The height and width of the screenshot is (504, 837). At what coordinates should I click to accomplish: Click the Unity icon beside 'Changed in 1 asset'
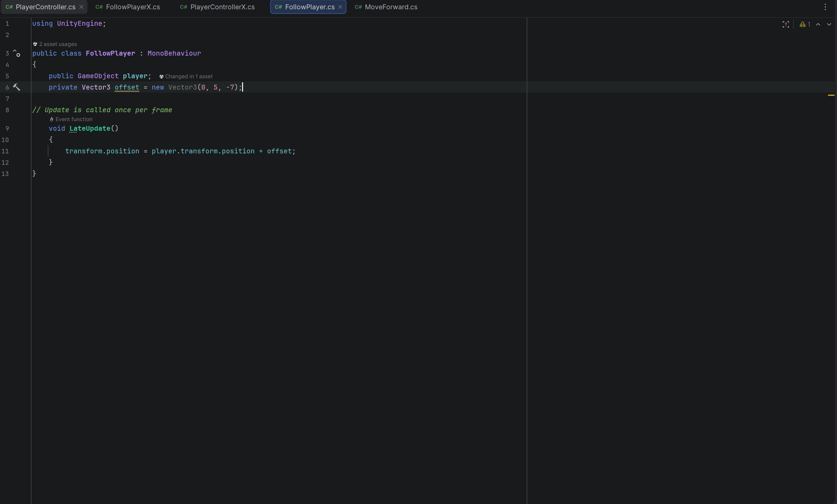[x=161, y=77]
